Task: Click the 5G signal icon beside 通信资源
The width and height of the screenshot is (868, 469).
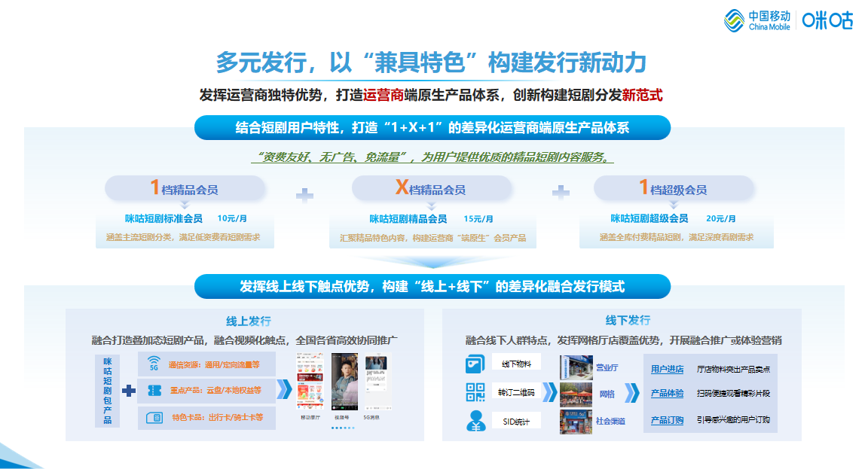Action: (154, 364)
